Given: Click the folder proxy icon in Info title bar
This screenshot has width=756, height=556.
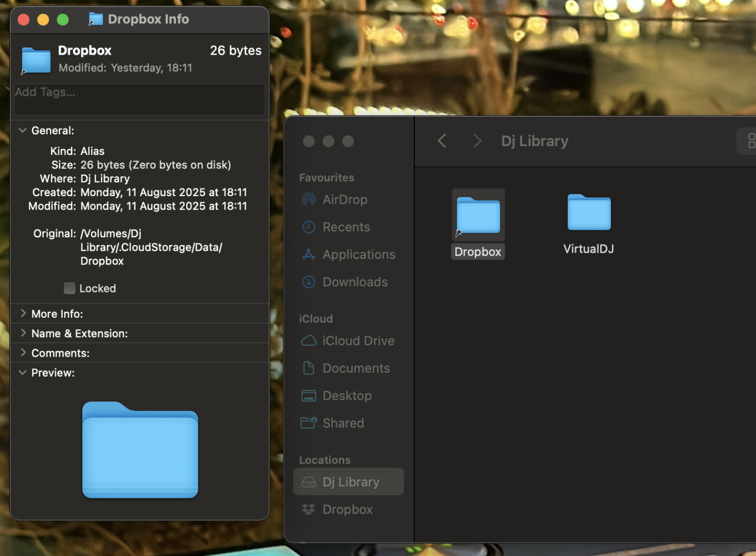Looking at the screenshot, I should (x=96, y=20).
